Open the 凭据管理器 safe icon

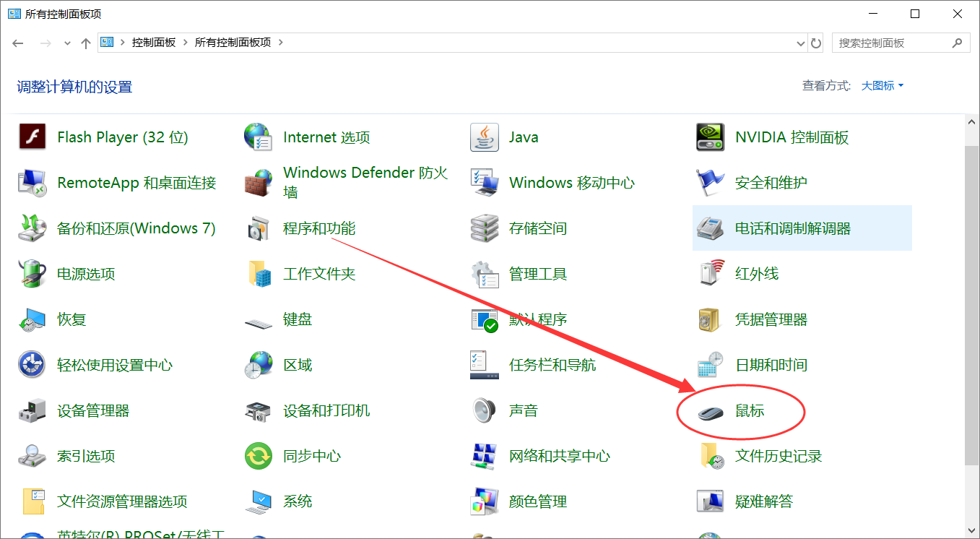click(x=710, y=319)
